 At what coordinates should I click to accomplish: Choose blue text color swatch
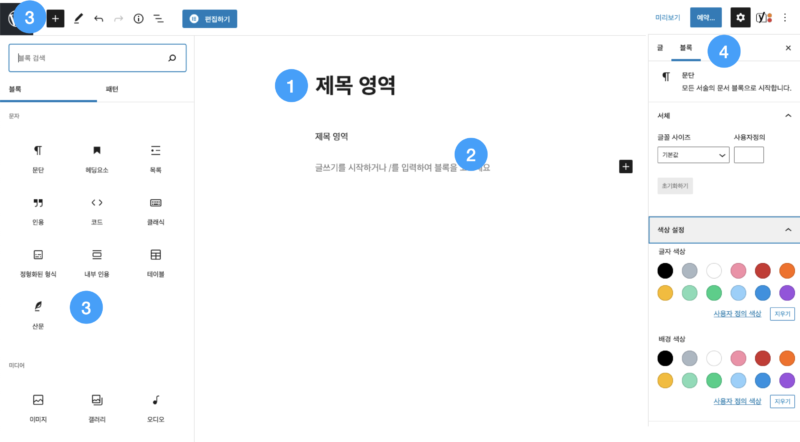(x=763, y=293)
